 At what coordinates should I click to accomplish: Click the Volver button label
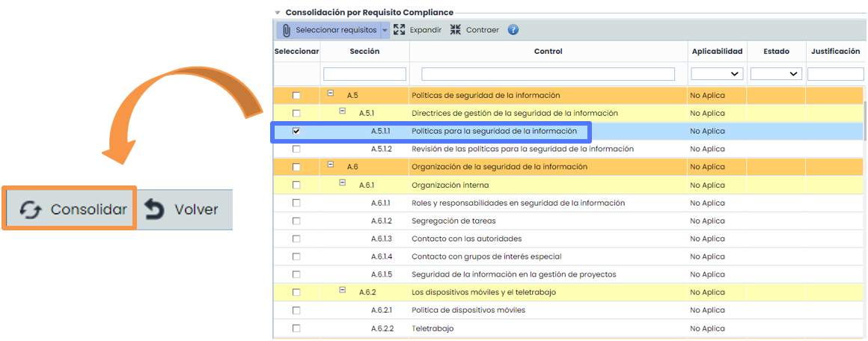tap(196, 210)
